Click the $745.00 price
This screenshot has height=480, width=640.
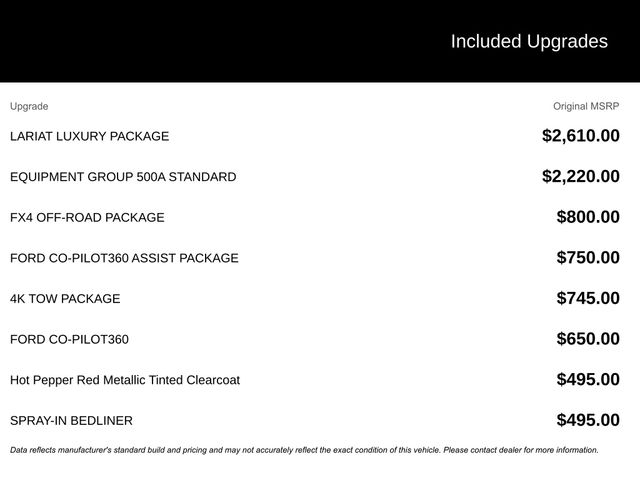click(588, 299)
